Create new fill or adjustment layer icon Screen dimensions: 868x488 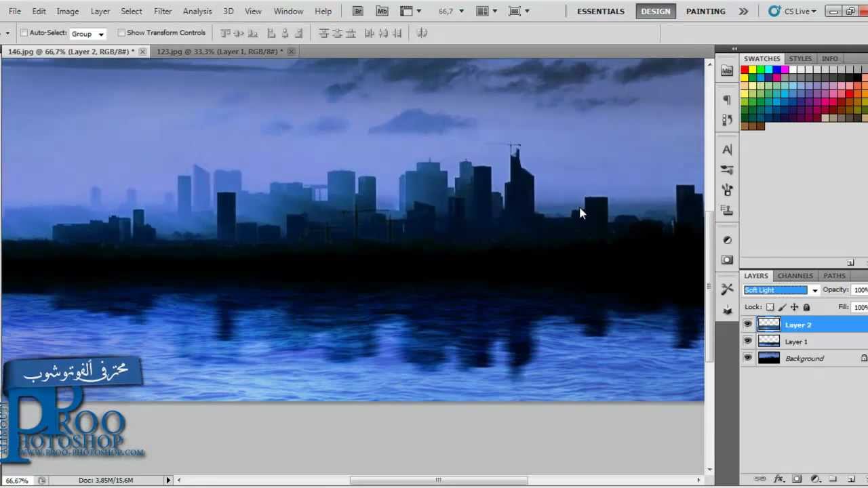click(x=816, y=479)
